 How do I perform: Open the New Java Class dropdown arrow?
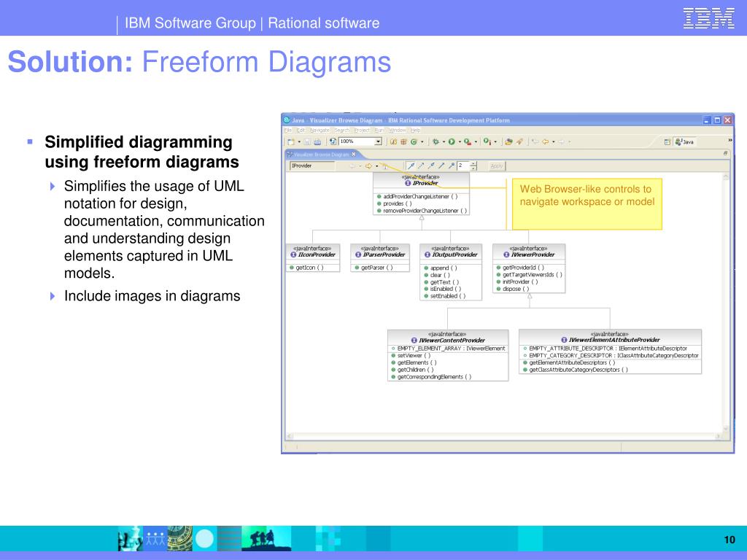(x=422, y=141)
